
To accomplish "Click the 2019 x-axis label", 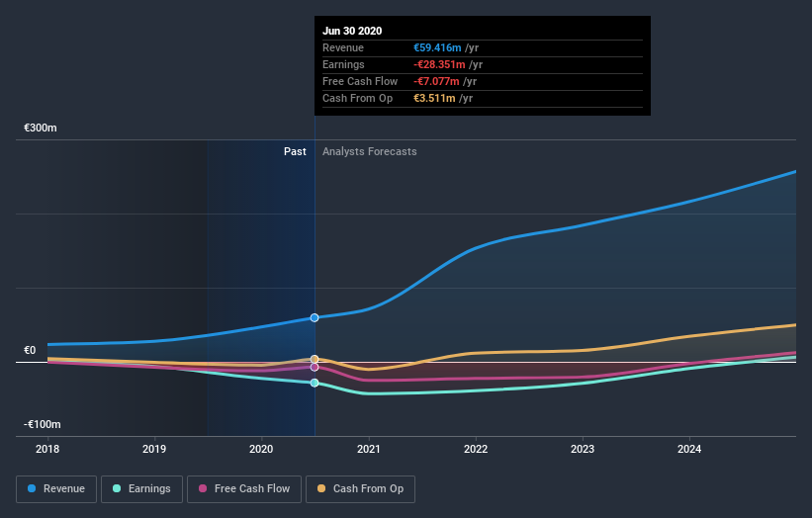I will (154, 449).
